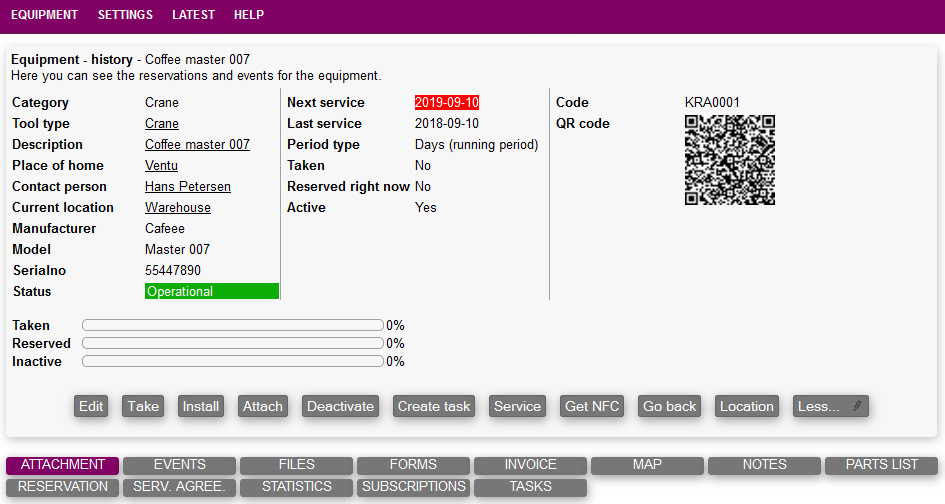Screen dimensions: 945x504
Task: Open the Warehouse current location link
Action: point(178,208)
